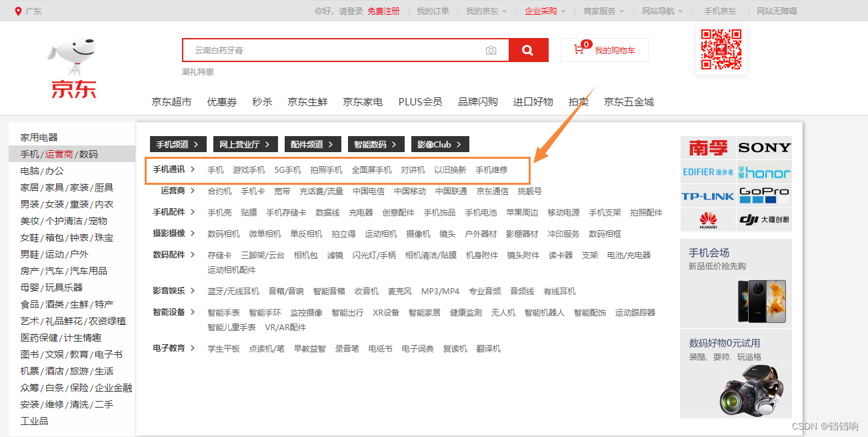The height and width of the screenshot is (437, 868).
Task: Click the 三脚架/云台 link
Action: coord(263,256)
